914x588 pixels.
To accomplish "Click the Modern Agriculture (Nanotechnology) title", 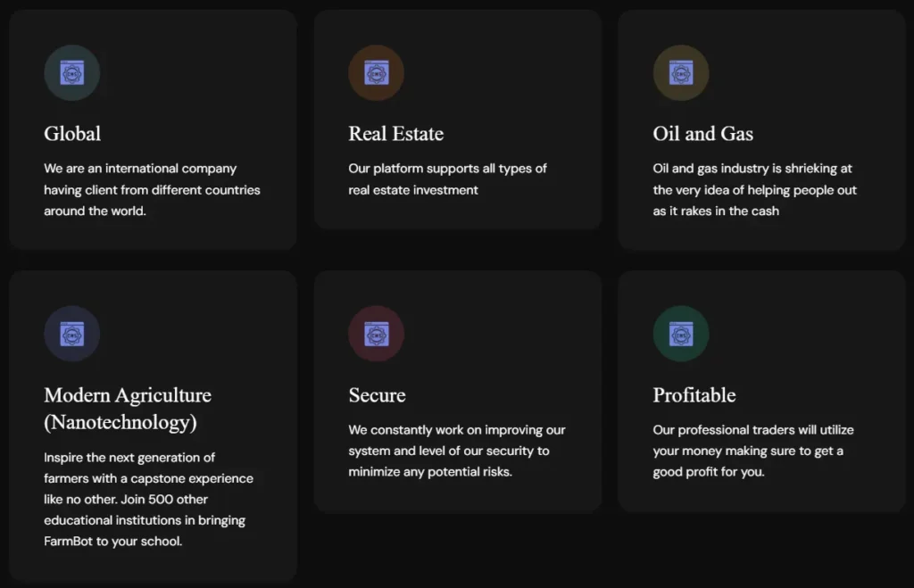I will click(x=128, y=408).
